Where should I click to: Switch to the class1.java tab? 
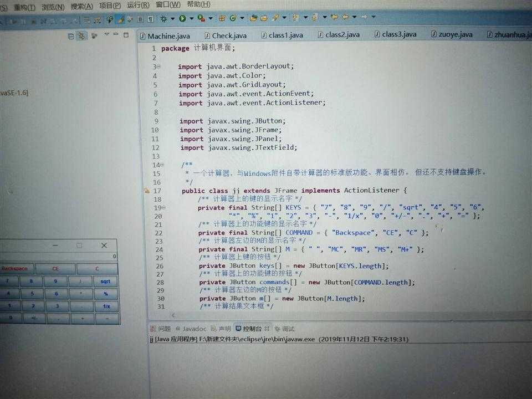pyautogui.click(x=282, y=35)
